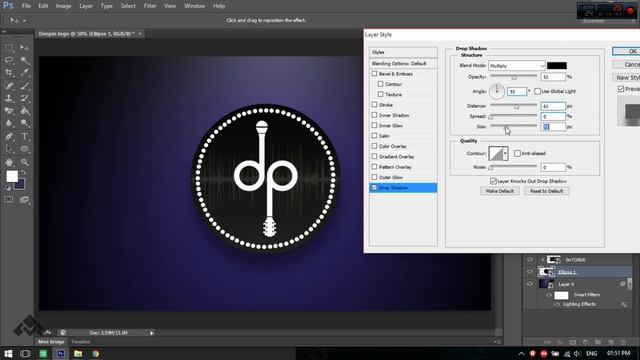Viewport: 640px width, 360px height.
Task: Open the Window menu
Action: [x=194, y=6]
